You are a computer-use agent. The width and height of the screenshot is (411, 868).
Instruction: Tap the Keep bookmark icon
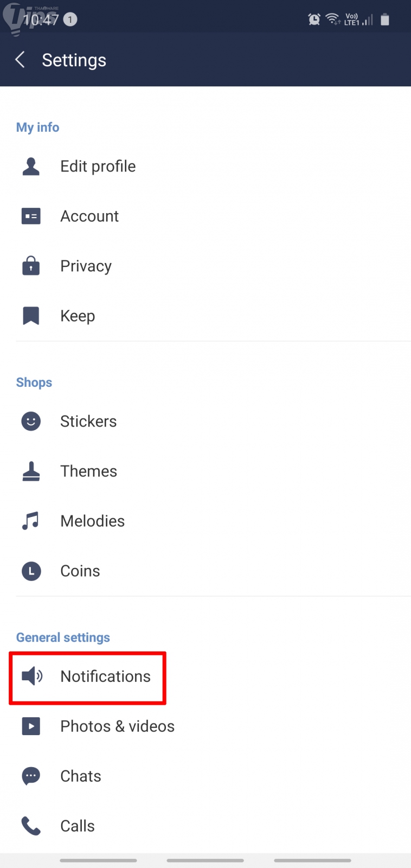[31, 316]
